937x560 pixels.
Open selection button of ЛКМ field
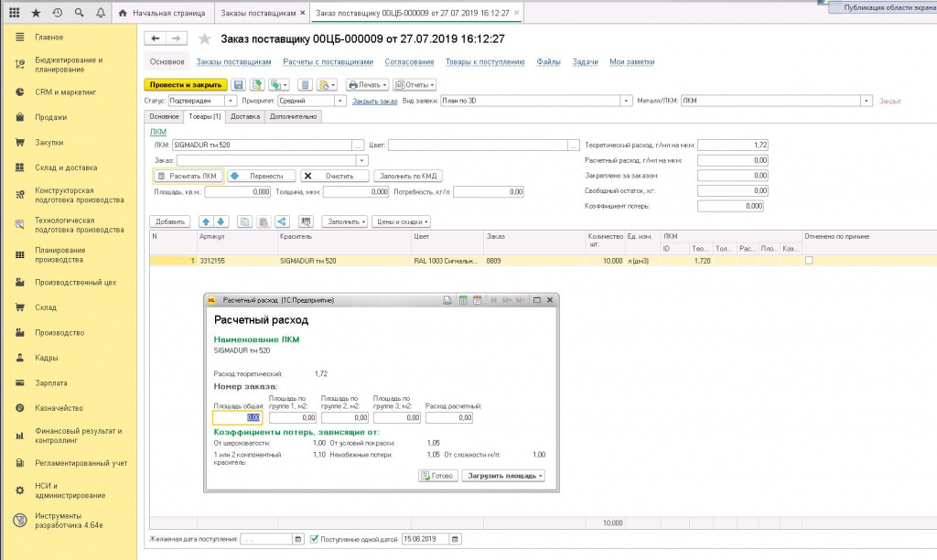point(358,145)
